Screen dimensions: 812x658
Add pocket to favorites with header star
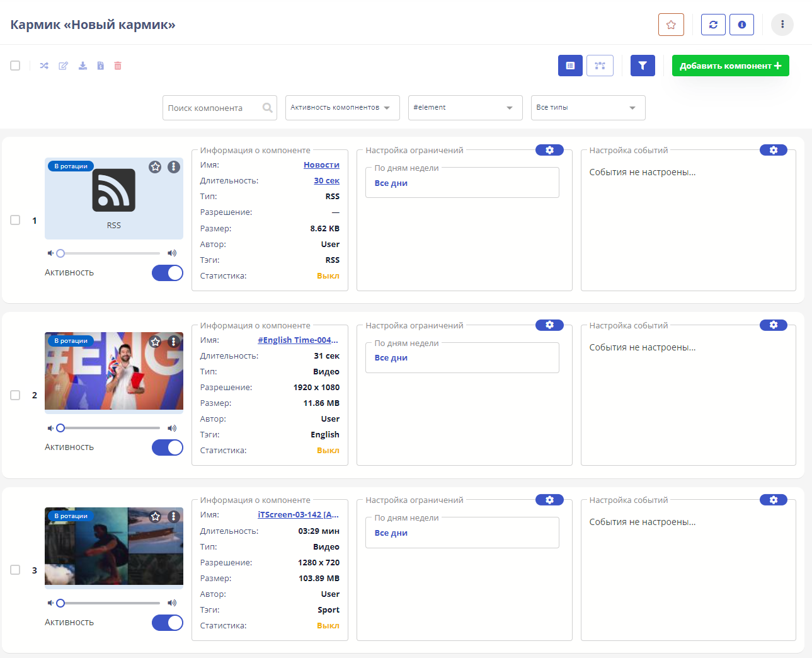click(x=671, y=25)
